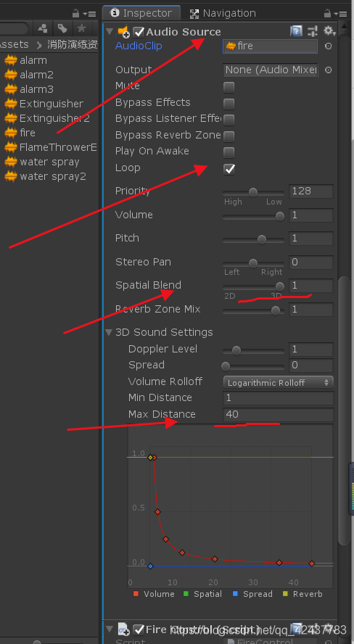
Task: Select the alarm3 audio clip asset
Action: [29, 89]
